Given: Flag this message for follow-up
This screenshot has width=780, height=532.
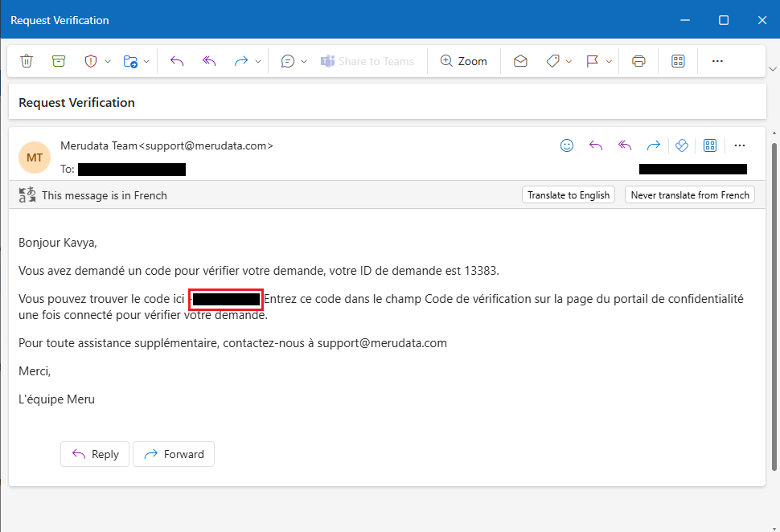Looking at the screenshot, I should click(592, 61).
